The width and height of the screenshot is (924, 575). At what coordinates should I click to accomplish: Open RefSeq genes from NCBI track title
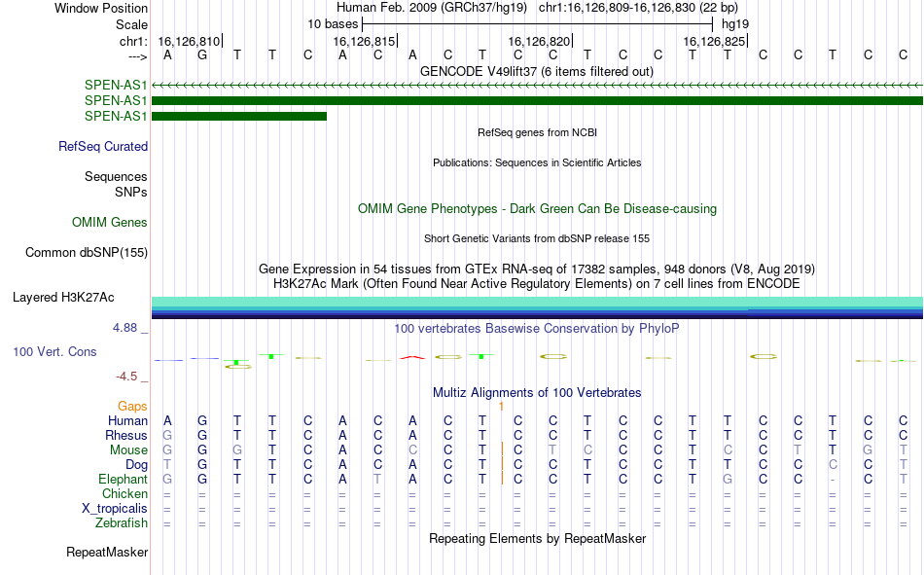click(537, 132)
